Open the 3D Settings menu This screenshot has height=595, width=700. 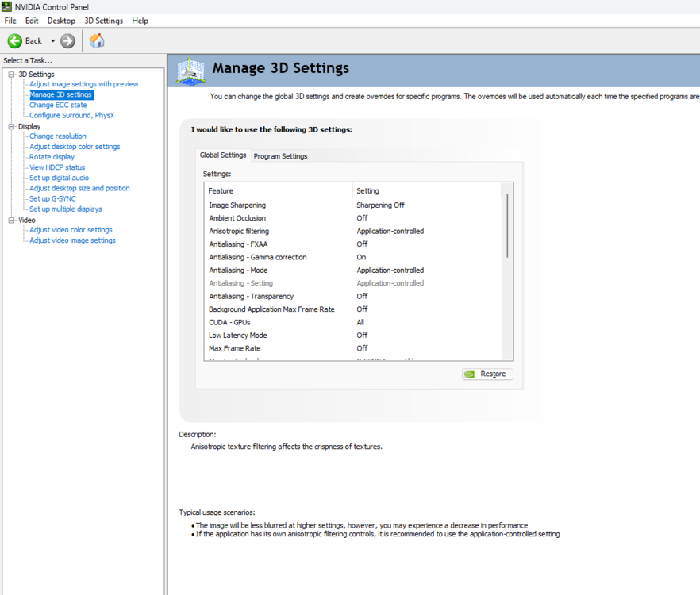click(103, 21)
